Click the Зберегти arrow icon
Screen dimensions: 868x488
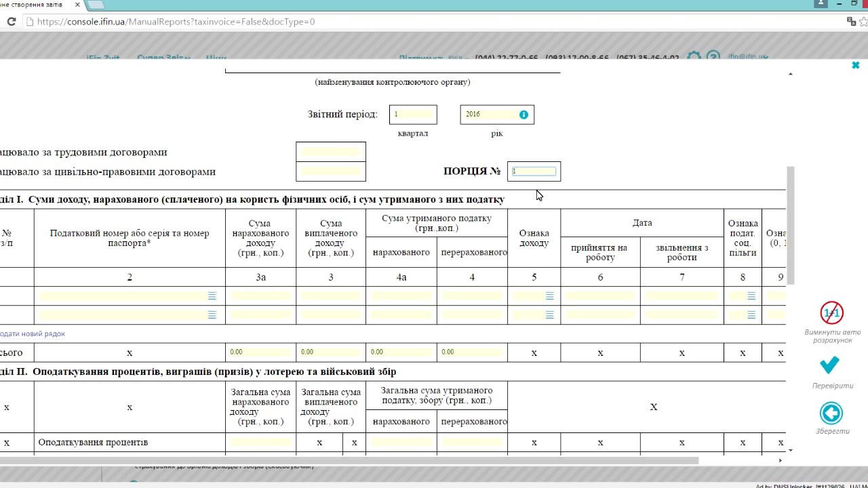(831, 413)
